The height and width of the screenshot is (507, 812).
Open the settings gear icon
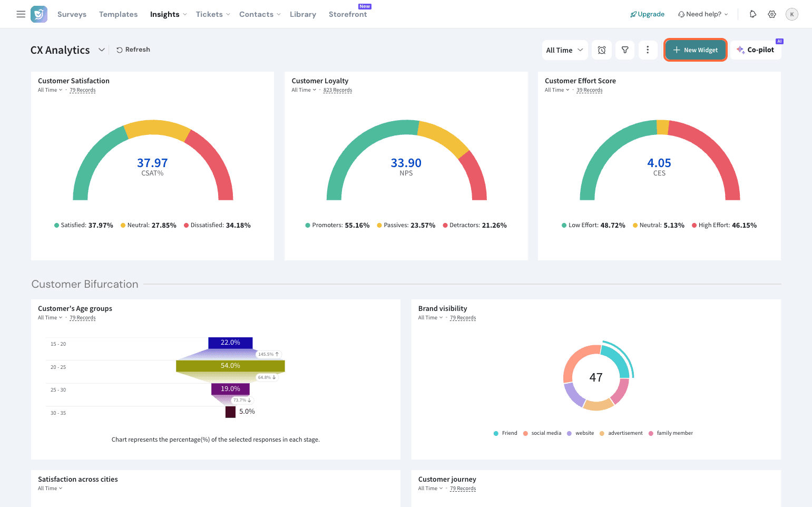[772, 14]
